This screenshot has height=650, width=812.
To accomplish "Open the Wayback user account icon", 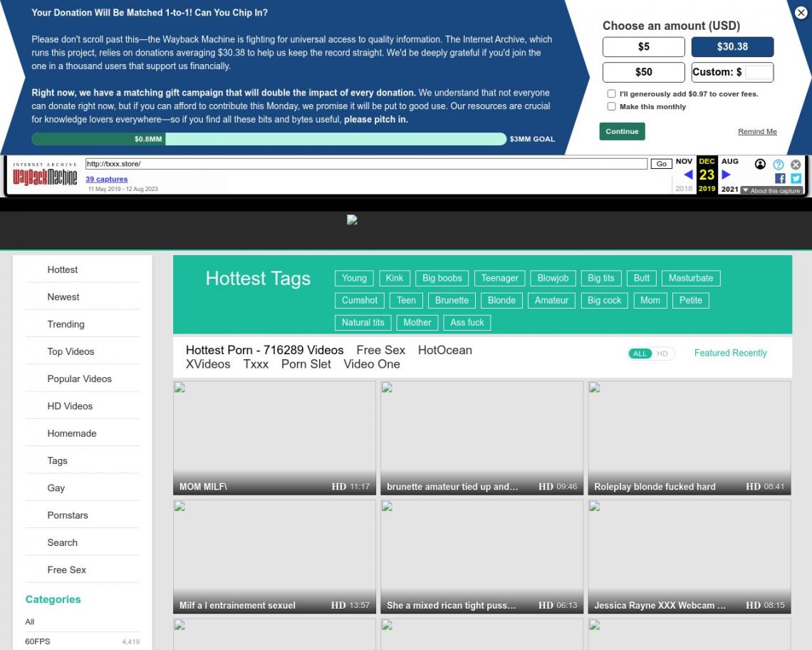I will coord(760,164).
